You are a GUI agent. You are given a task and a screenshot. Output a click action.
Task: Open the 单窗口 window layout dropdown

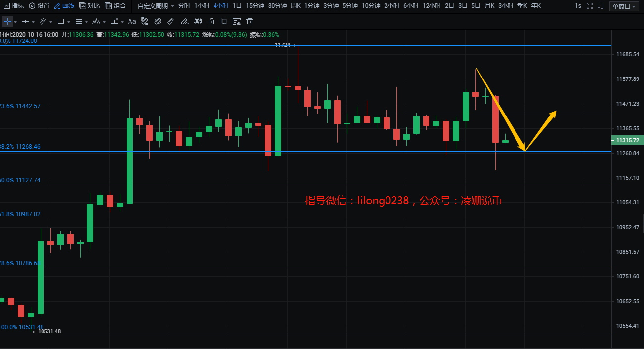(623, 6)
